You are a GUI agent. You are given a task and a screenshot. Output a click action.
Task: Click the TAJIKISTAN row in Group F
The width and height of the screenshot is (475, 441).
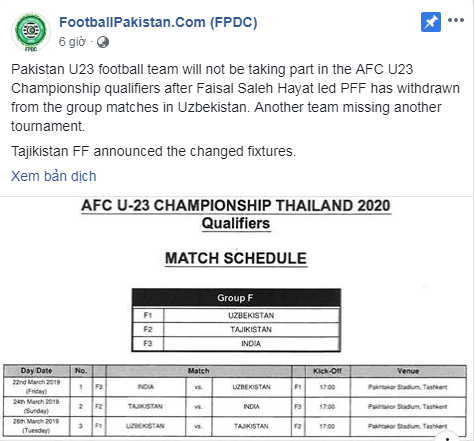[x=236, y=330]
